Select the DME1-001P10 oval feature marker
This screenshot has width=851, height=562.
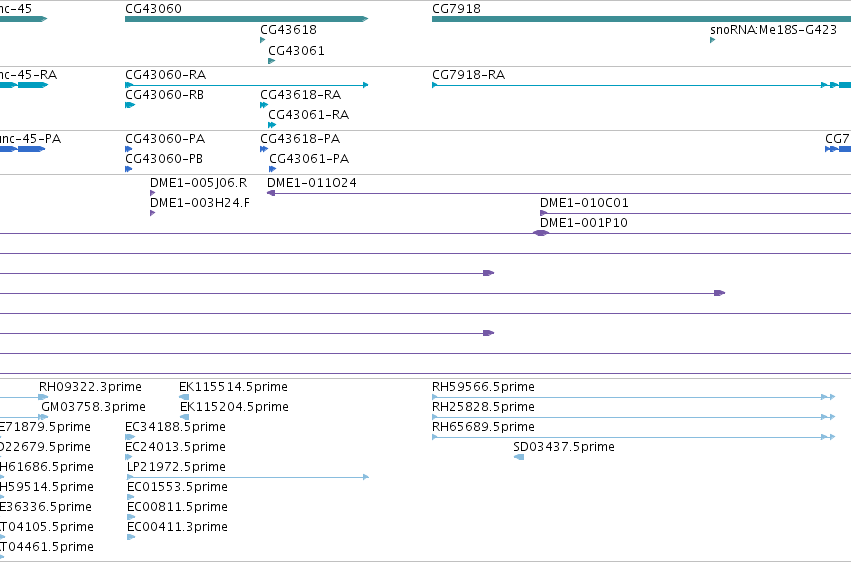[541, 233]
